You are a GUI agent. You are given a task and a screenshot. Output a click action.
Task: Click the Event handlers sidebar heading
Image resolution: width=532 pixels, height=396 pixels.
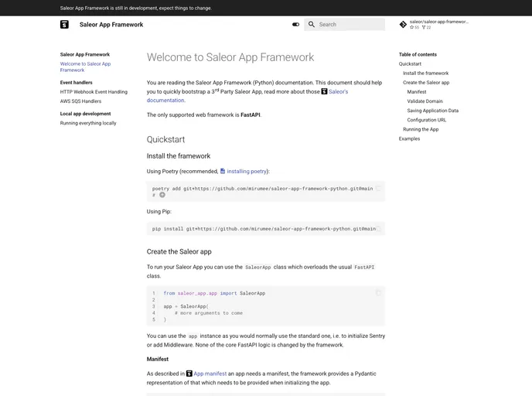76,83
